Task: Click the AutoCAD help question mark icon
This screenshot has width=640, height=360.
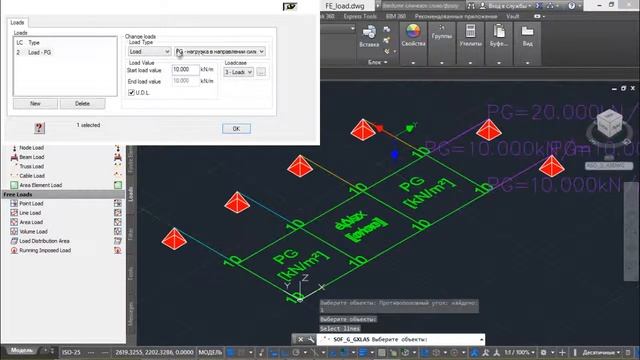Action: click(571, 6)
